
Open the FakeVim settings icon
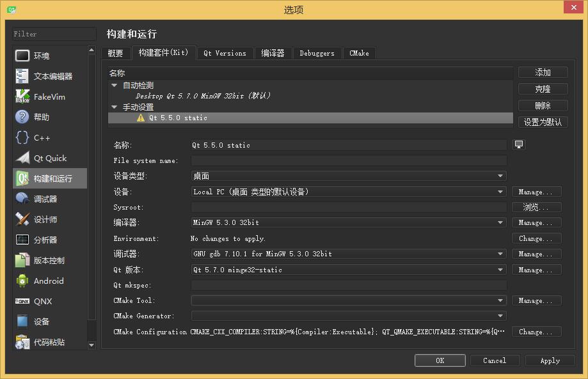[x=22, y=97]
